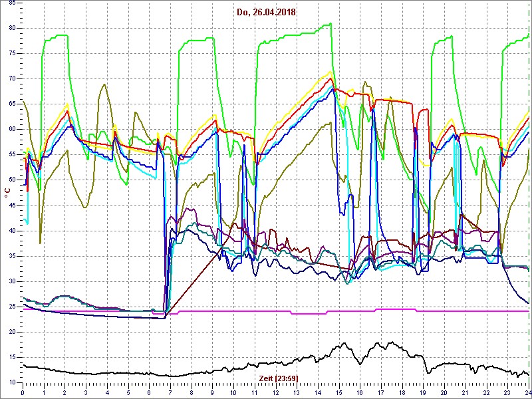Click hour 5 on the time axis
Screen dimensions: 532x399
(128, 392)
